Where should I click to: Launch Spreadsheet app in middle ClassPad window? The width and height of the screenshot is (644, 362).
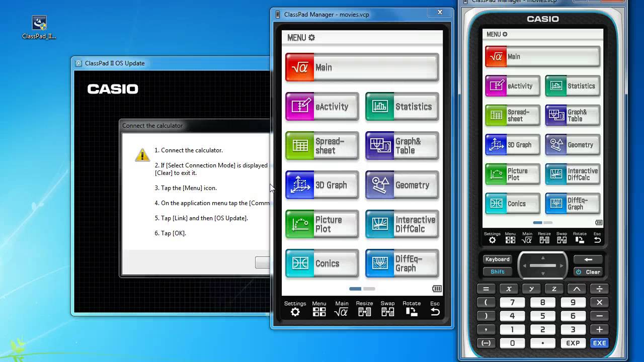click(x=322, y=146)
